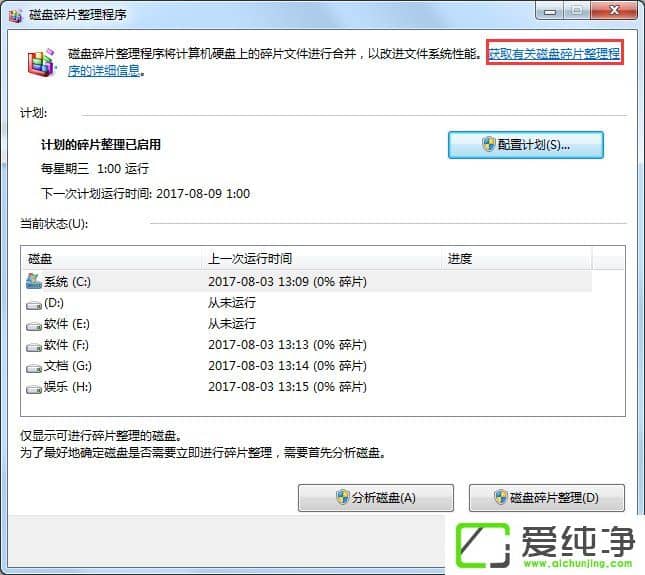Click the large defragmenter icon beside the description
Viewport: 645px width, 575px height.
point(41,63)
